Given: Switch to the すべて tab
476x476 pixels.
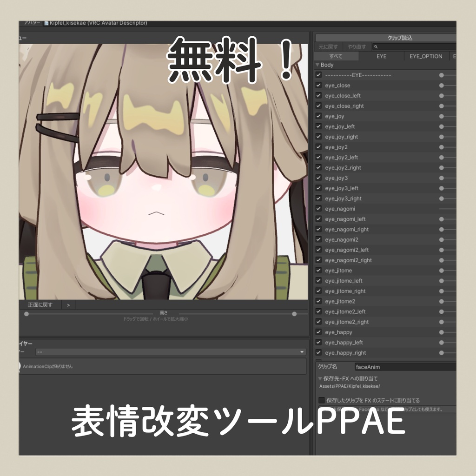Looking at the screenshot, I should click(x=336, y=56).
